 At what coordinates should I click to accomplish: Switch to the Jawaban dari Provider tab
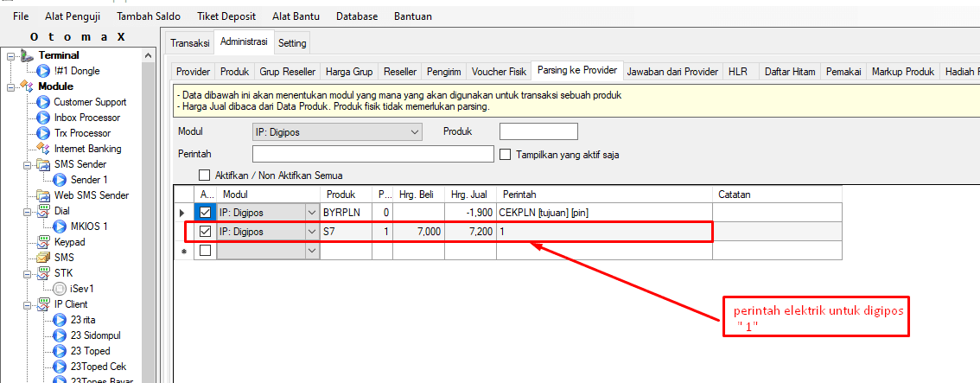click(x=672, y=72)
